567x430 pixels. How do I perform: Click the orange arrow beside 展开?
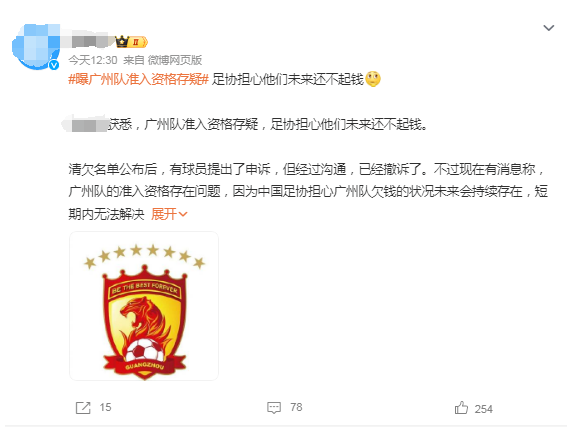(x=183, y=214)
